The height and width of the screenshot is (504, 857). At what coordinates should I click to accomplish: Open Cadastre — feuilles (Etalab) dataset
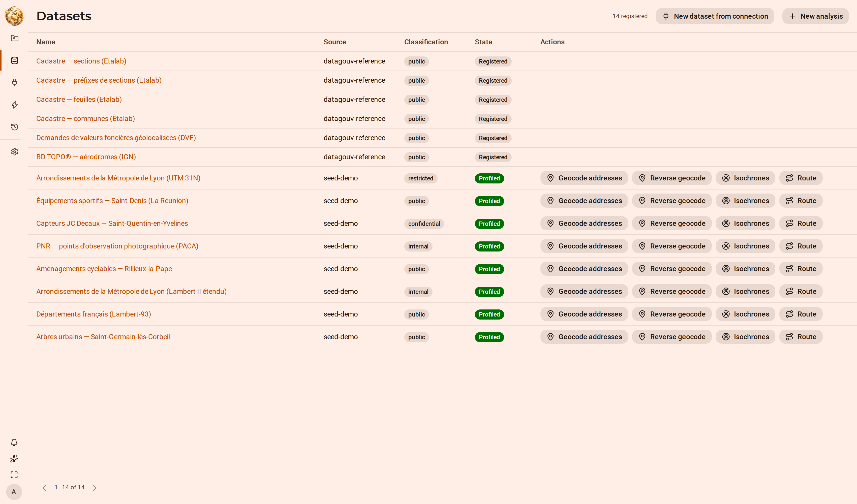(79, 99)
